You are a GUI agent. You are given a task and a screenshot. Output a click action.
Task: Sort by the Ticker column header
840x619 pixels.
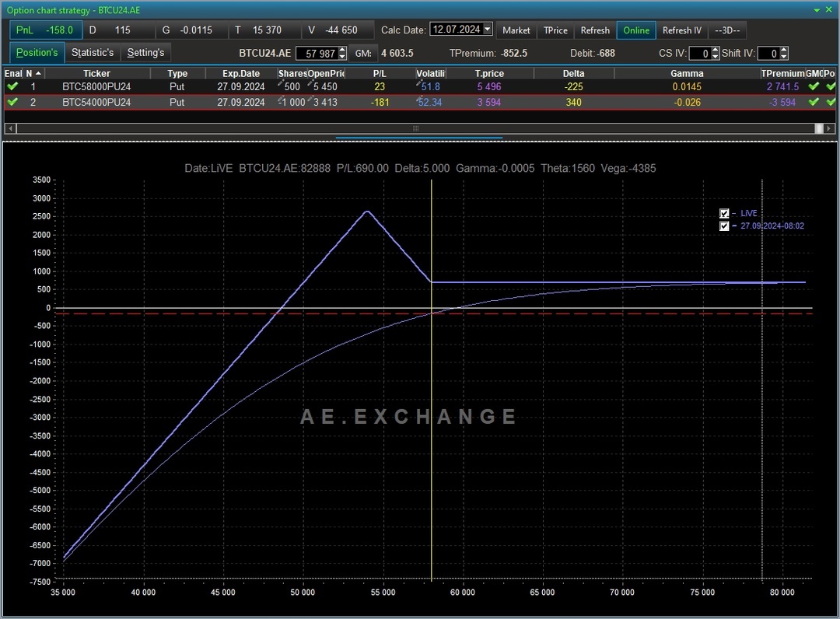96,73
